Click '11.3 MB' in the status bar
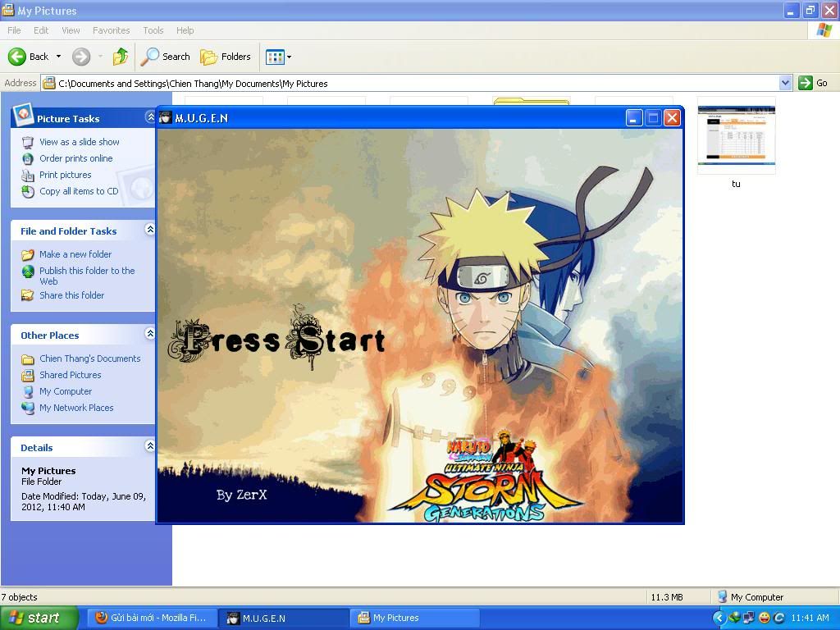Image resolution: width=840 pixels, height=630 pixels. (x=666, y=597)
